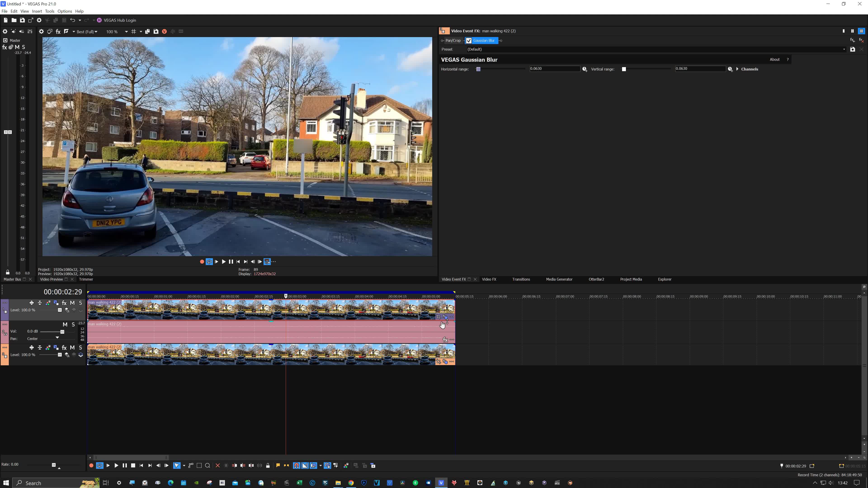868x488 pixels.
Task: Click the timeline Record button
Action: coord(91,465)
